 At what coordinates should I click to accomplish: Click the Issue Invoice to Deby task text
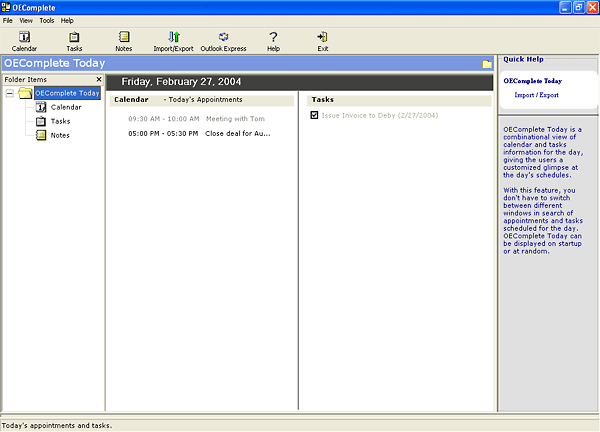[x=380, y=116]
